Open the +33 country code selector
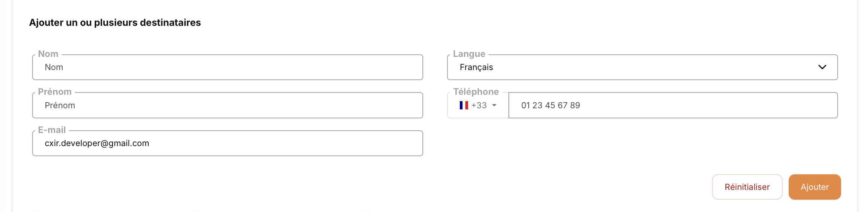The image size is (868, 212). (478, 105)
